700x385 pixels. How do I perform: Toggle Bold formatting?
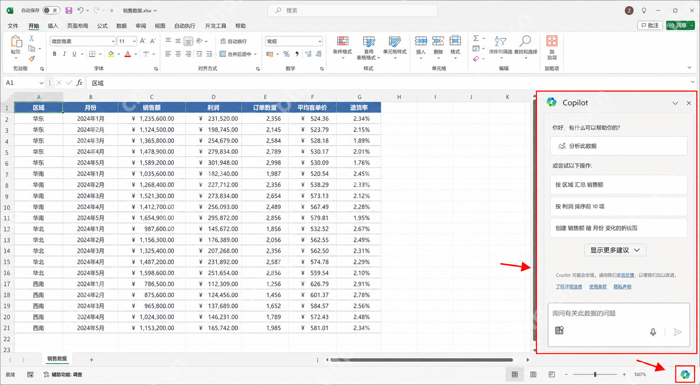54,54
